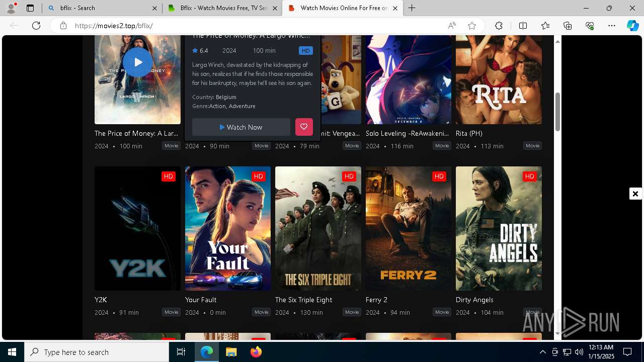
Task: Click scrollbar up arrow
Action: [x=557, y=41]
